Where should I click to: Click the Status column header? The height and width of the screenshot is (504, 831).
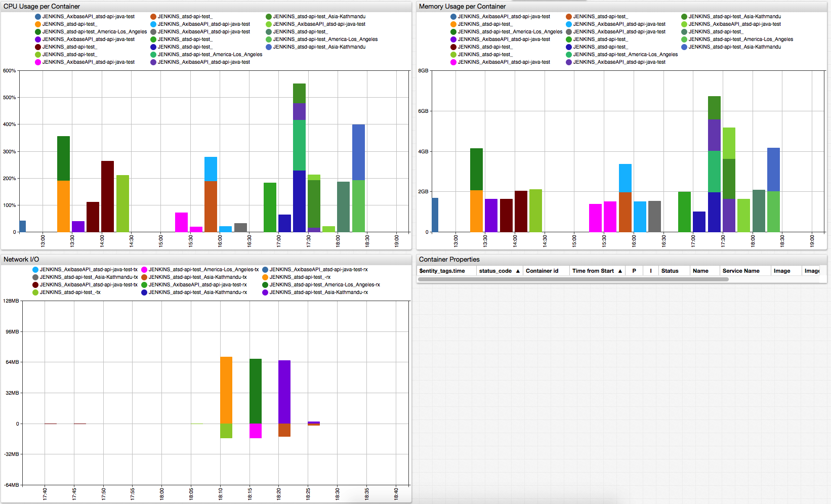click(674, 271)
